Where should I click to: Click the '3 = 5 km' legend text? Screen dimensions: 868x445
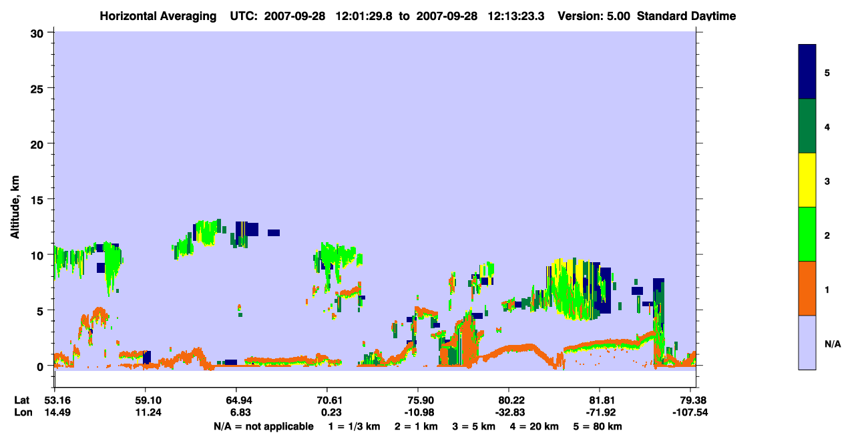tap(475, 426)
